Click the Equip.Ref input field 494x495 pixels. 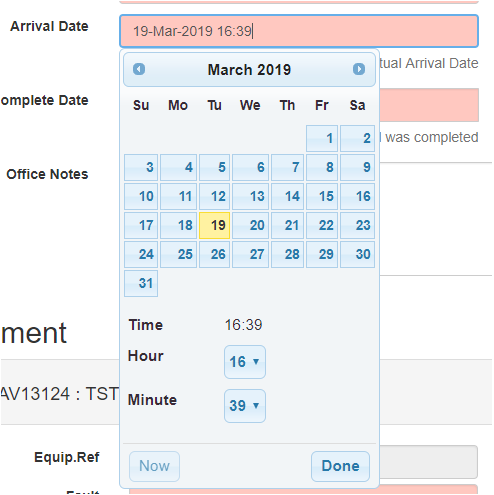(428, 462)
